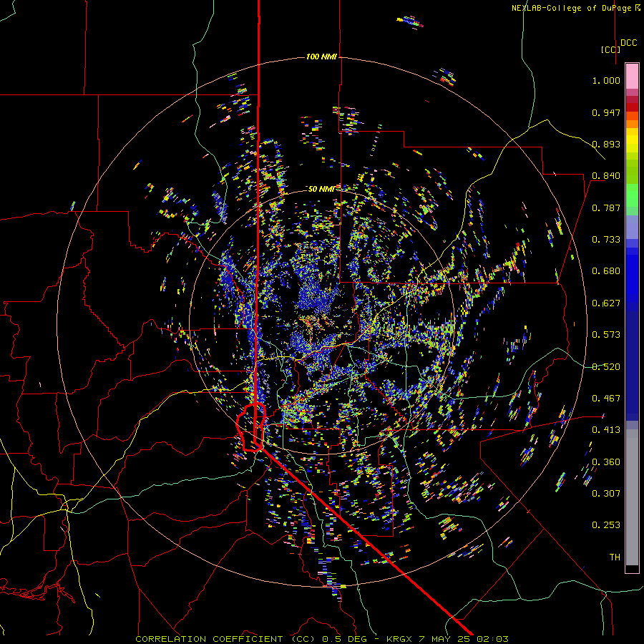Click the 50 NMI range ring label
644x644 pixels.
(321, 189)
